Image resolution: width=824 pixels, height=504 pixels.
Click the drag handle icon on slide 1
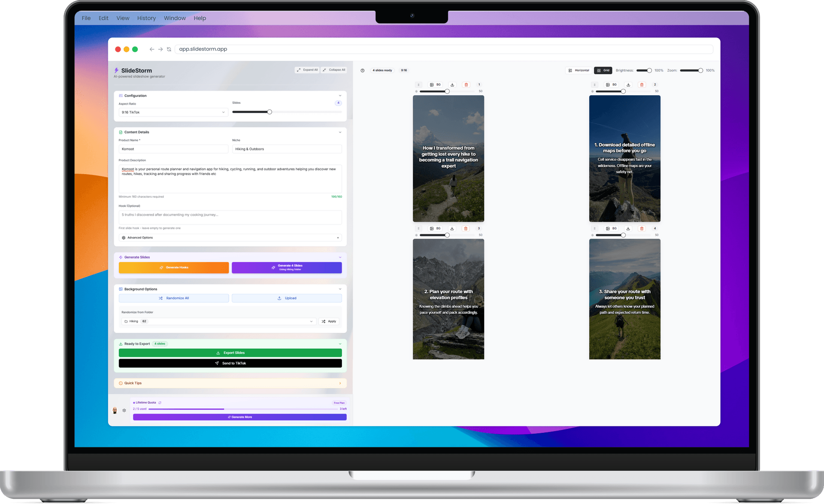(418, 85)
